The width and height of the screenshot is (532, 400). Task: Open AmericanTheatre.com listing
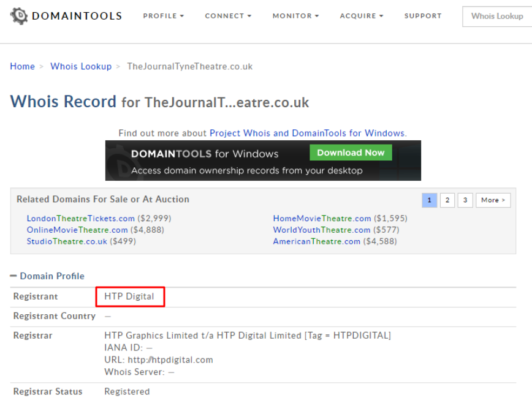[x=316, y=241]
